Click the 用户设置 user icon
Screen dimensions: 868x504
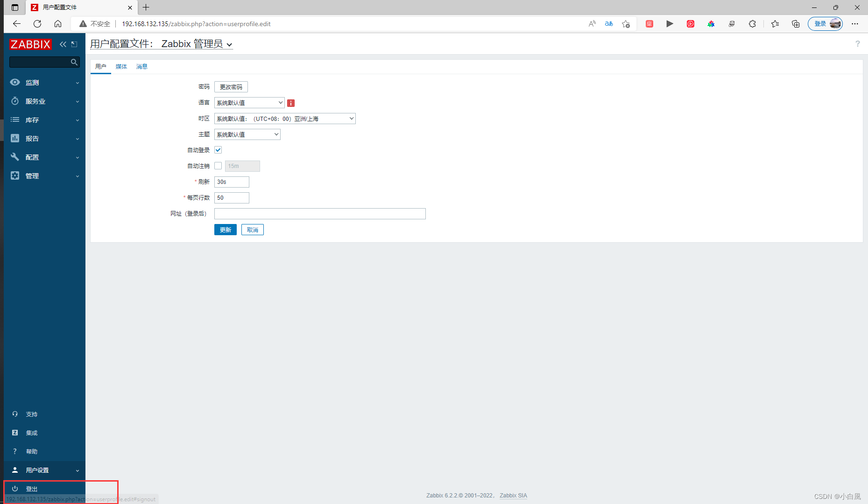tap(15, 470)
